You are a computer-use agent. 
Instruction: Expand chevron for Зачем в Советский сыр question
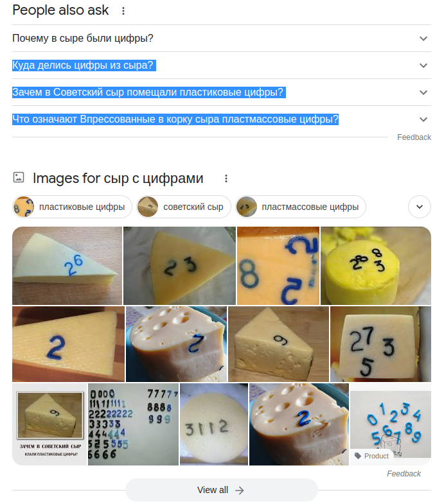(423, 92)
